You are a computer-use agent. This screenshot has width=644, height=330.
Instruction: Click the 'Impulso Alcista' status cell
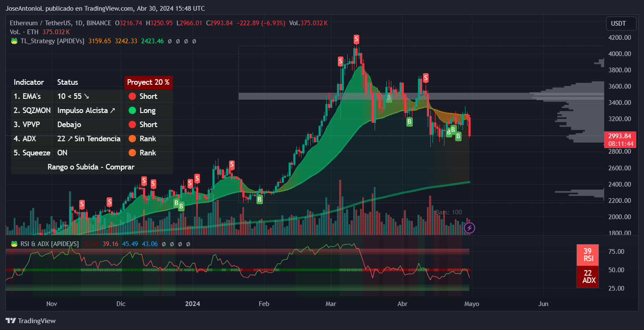(86, 110)
